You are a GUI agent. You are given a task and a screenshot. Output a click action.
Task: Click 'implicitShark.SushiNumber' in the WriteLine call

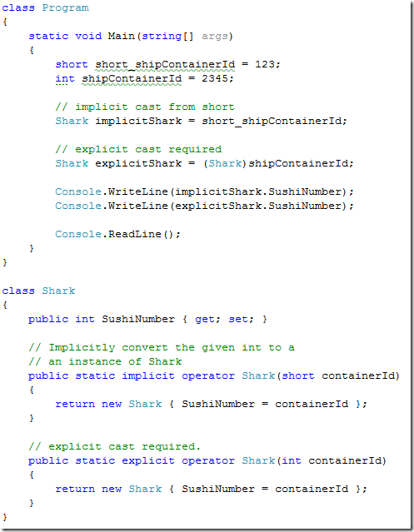[x=258, y=191]
